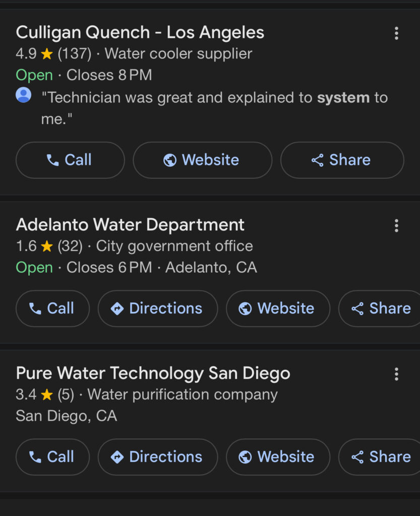Open the Culligan Quench - Los Angeles title
This screenshot has height=516, width=420.
140,33
